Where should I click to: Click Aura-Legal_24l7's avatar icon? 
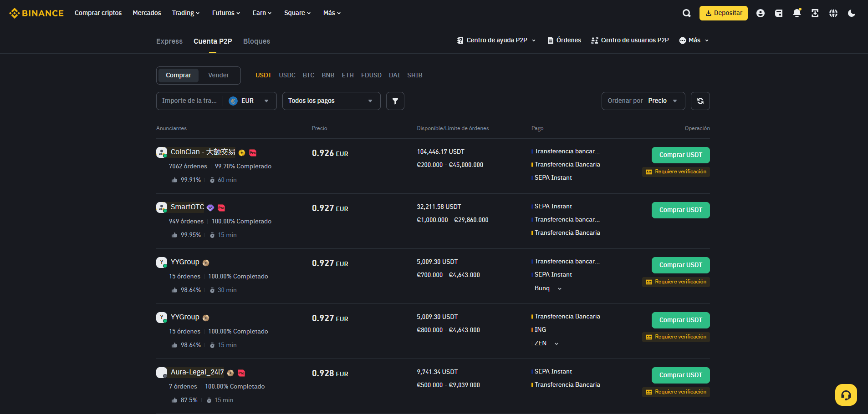point(162,373)
